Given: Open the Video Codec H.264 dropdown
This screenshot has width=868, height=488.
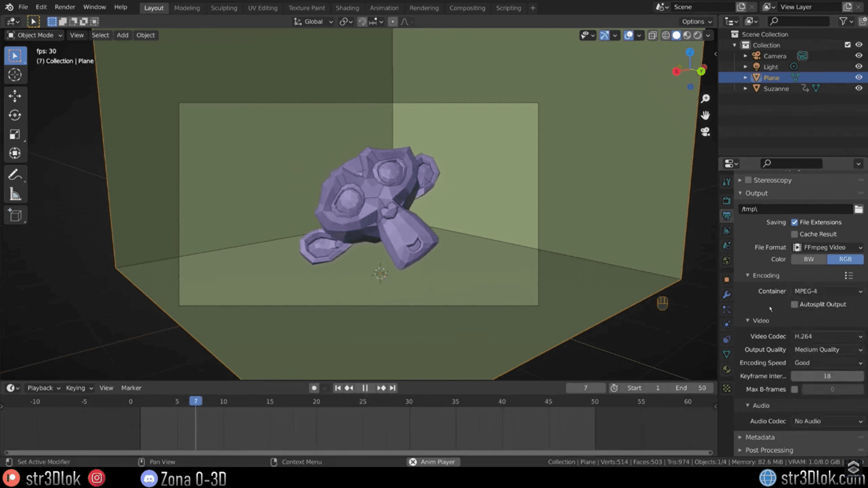Looking at the screenshot, I should pos(827,336).
